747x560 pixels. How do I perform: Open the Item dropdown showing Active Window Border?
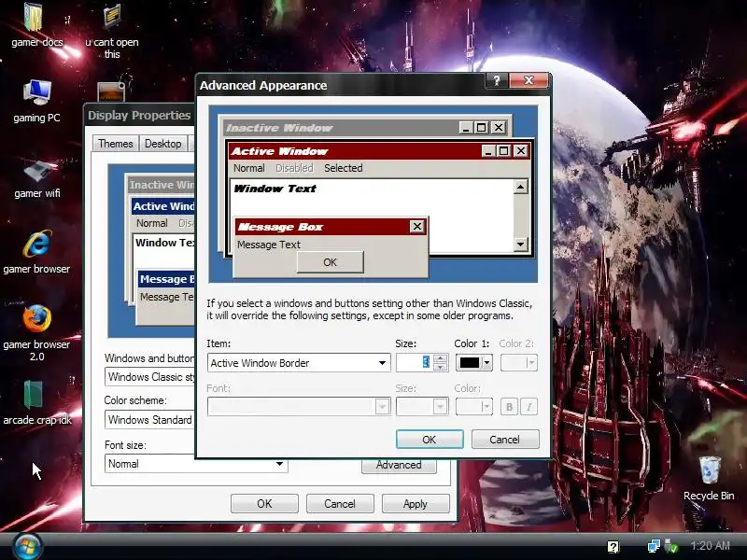click(299, 363)
